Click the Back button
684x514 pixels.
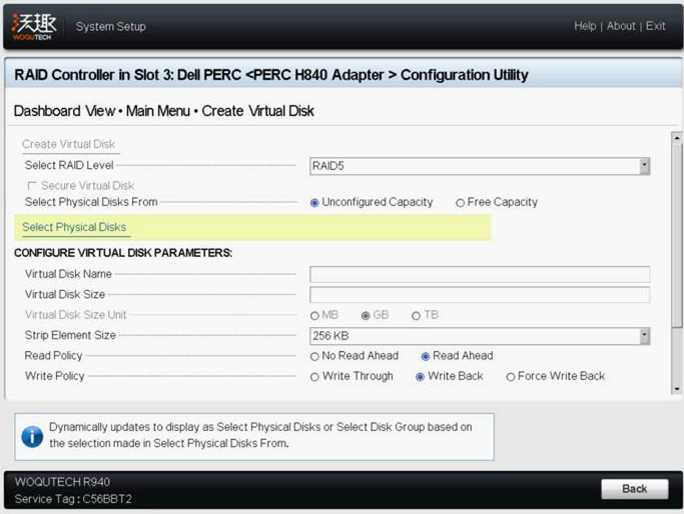pos(635,489)
